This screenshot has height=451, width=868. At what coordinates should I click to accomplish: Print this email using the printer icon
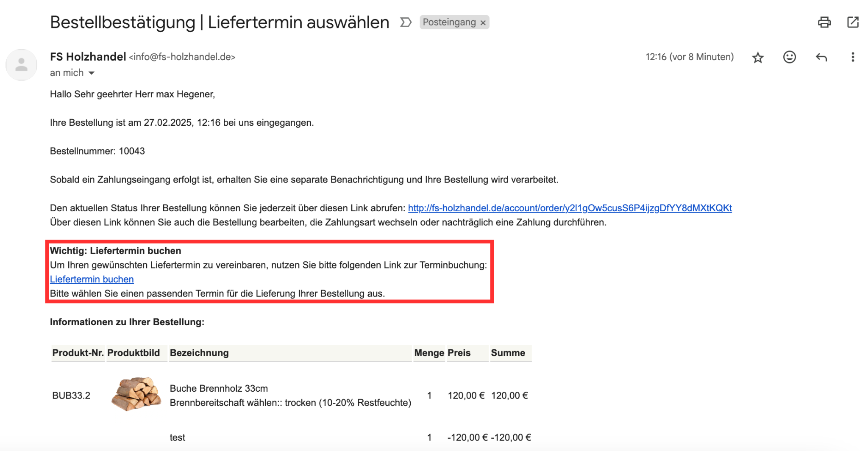click(x=824, y=22)
